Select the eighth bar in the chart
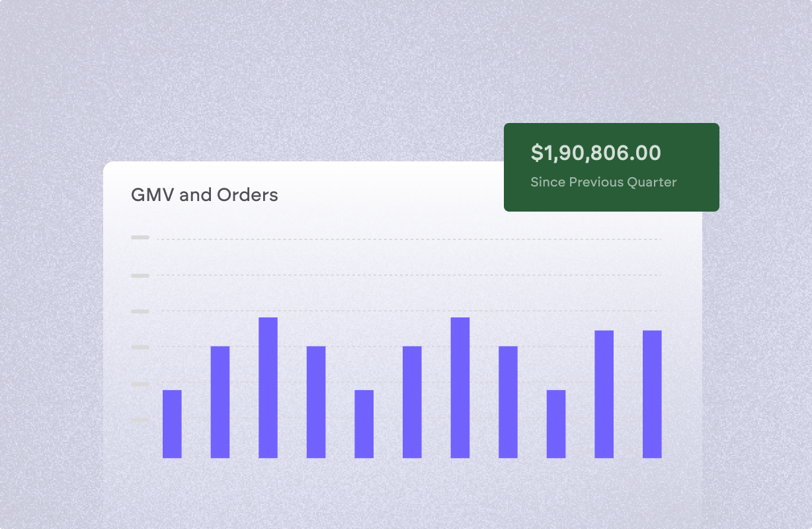Screen dimensions: 812x529 [508, 402]
